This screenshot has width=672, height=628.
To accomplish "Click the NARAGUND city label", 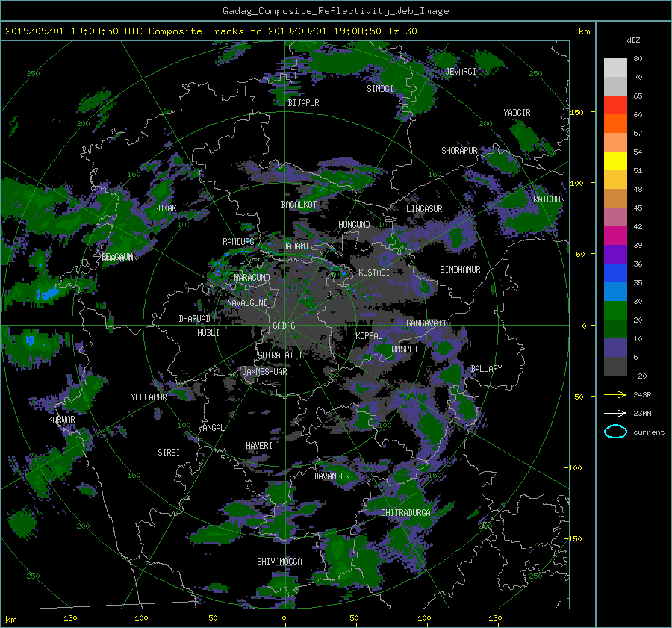I will [x=252, y=278].
